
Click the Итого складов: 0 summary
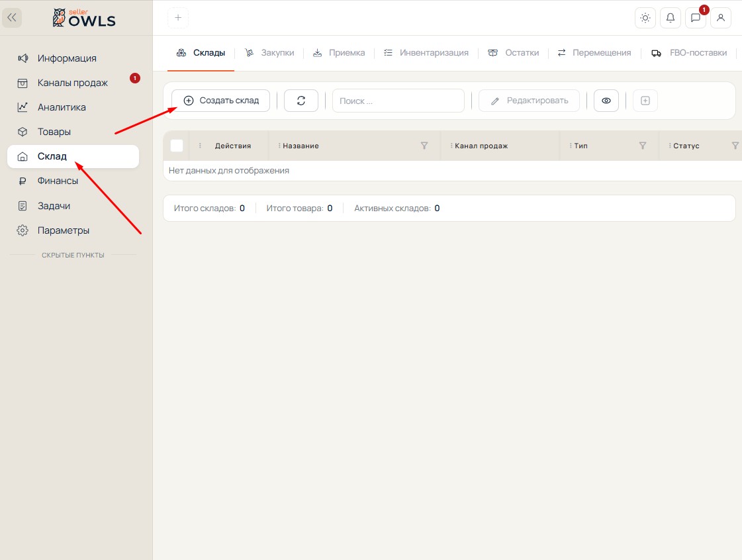coord(209,209)
